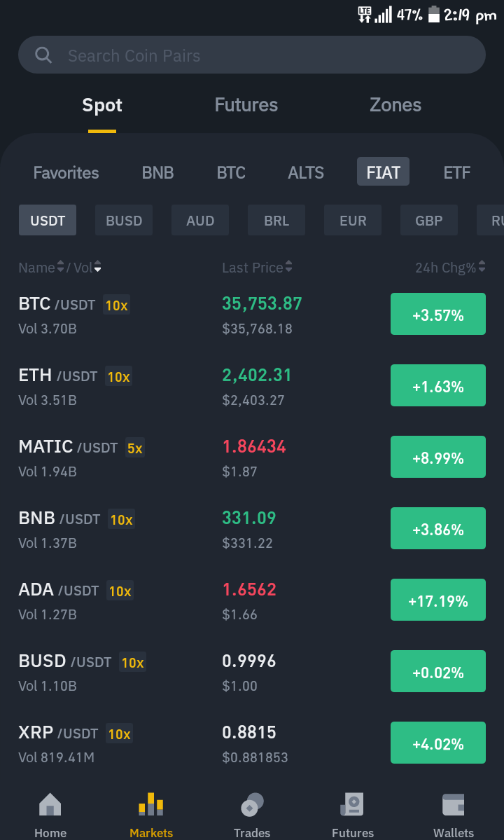Sort by 24h Chg% arrows
The width and height of the screenshot is (504, 840).
coord(482,266)
